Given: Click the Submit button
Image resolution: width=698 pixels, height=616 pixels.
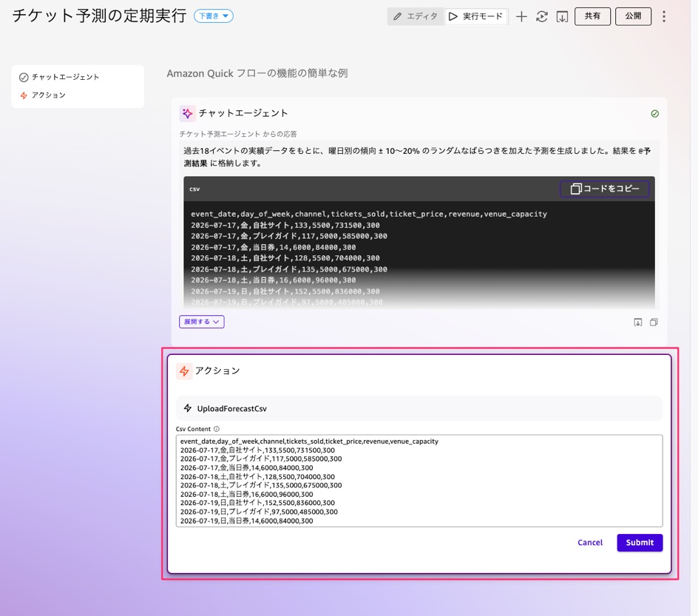Looking at the screenshot, I should (x=640, y=543).
